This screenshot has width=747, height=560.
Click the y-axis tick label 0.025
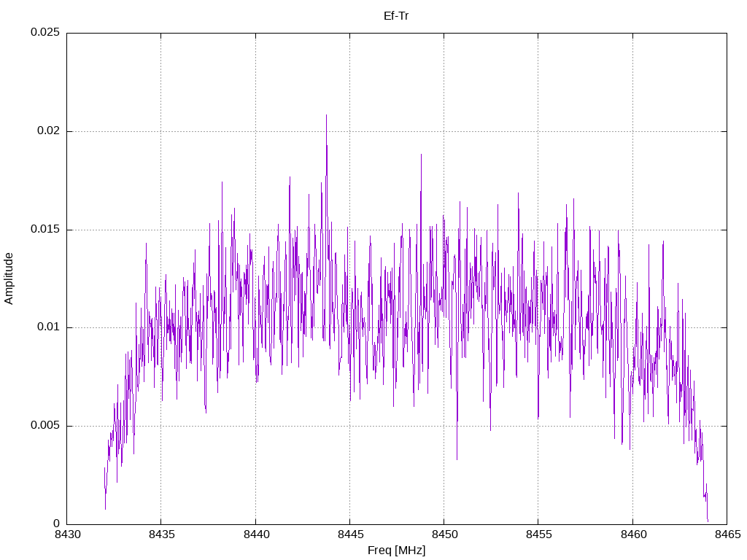pos(45,32)
